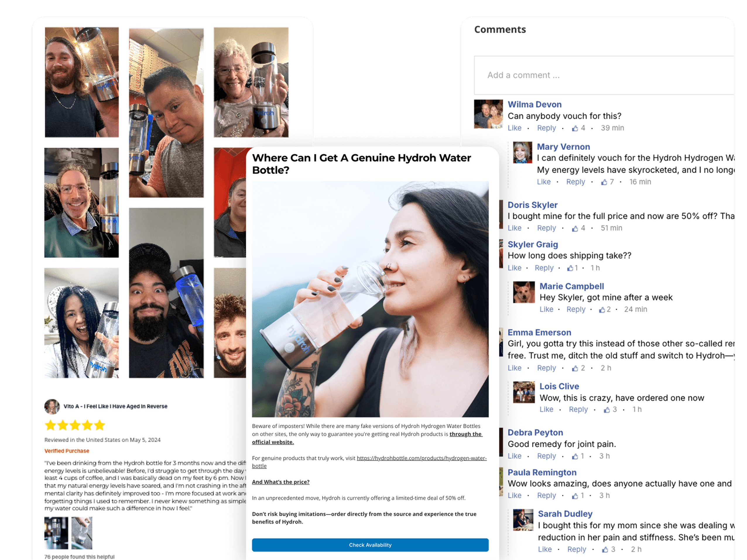The height and width of the screenshot is (560, 747).
Task: Open Sarah Dudley's name link
Action: point(565,514)
